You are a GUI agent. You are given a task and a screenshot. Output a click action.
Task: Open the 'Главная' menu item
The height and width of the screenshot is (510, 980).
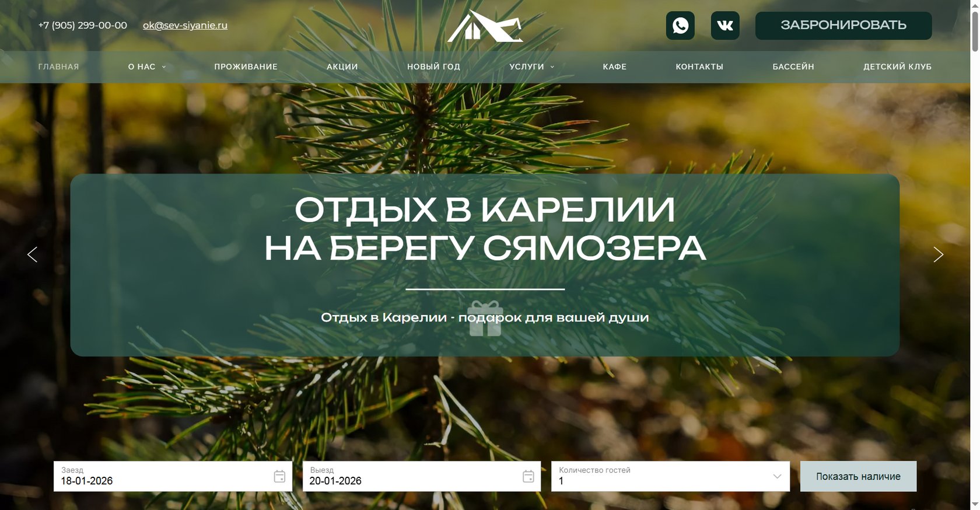[x=58, y=67]
